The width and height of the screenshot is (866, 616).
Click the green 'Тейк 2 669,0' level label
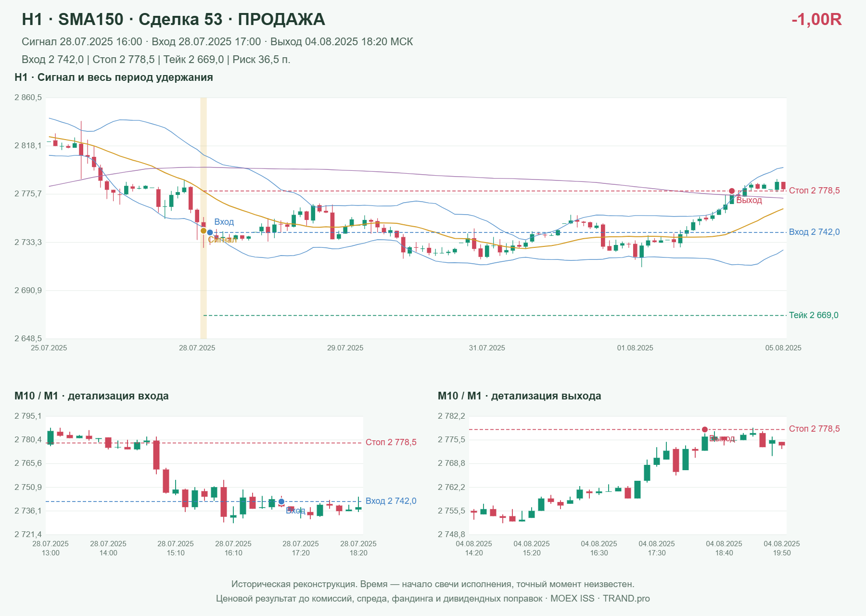point(814,315)
